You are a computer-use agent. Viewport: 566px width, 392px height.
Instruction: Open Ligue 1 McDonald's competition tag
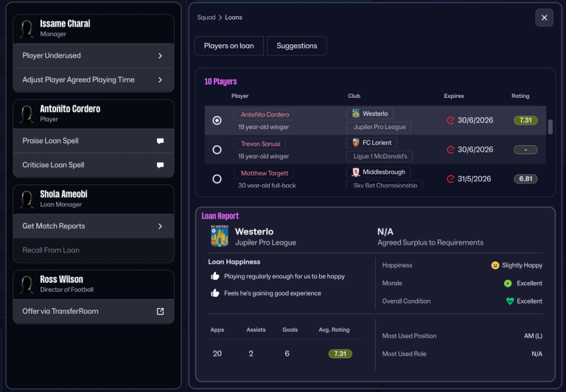(380, 156)
